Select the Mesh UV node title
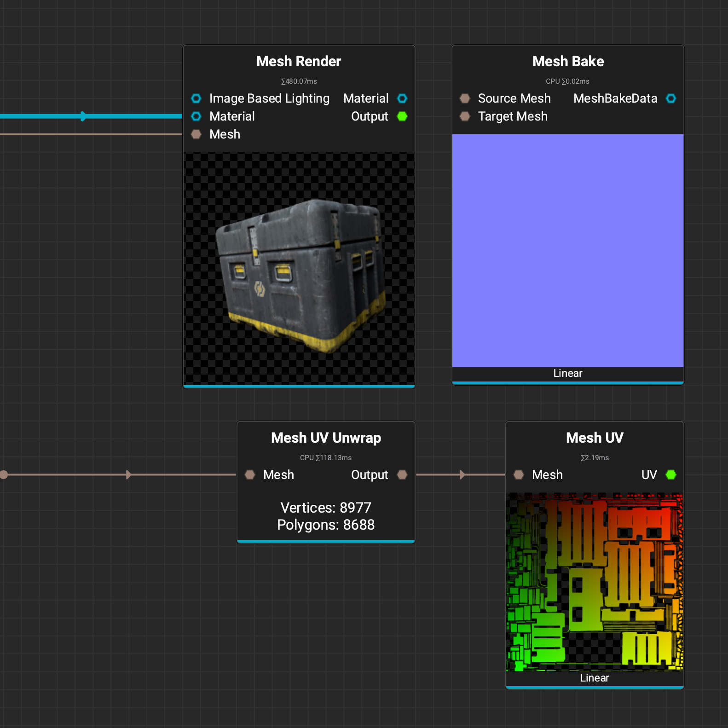Viewport: 728px width, 728px height. 595,438
